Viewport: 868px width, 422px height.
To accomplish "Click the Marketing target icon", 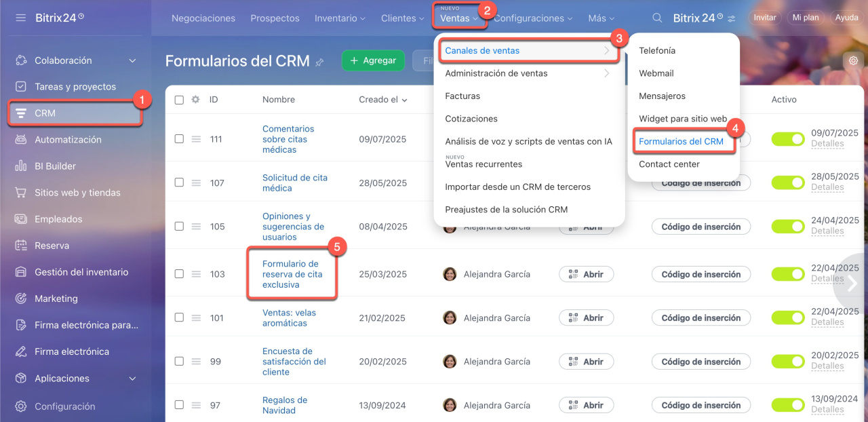I will pos(21,299).
